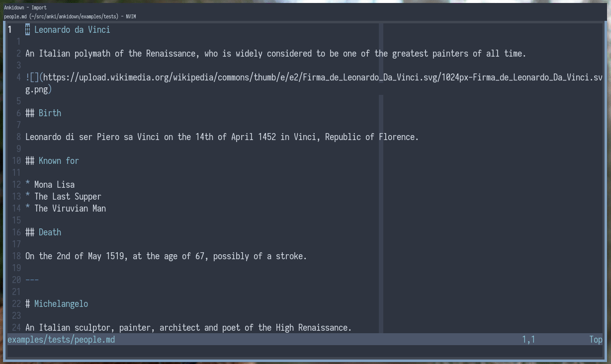Screen dimensions: 611x364
Task: Click the "Top" scroll position indicator
Action: [x=596, y=340]
